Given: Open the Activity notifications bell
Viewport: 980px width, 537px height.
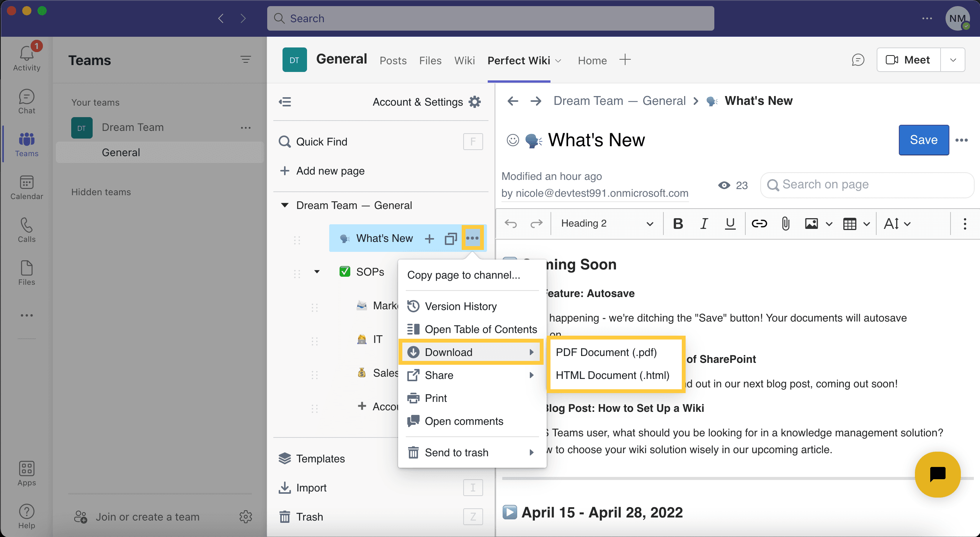Looking at the screenshot, I should tap(27, 58).
